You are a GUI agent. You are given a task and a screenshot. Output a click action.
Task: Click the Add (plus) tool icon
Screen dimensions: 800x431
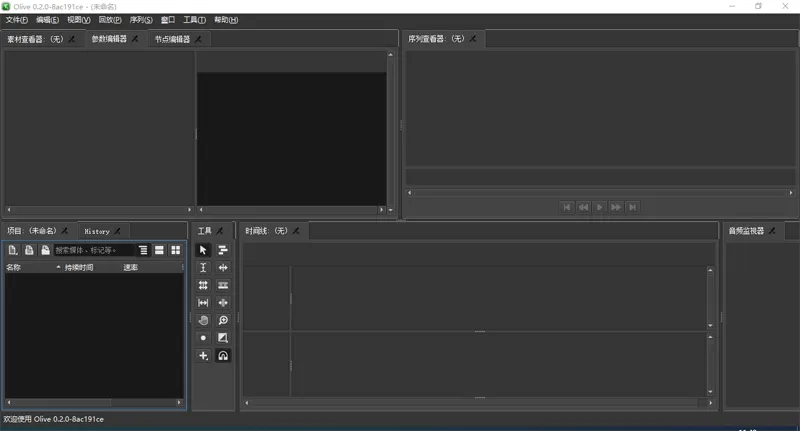pyautogui.click(x=203, y=356)
